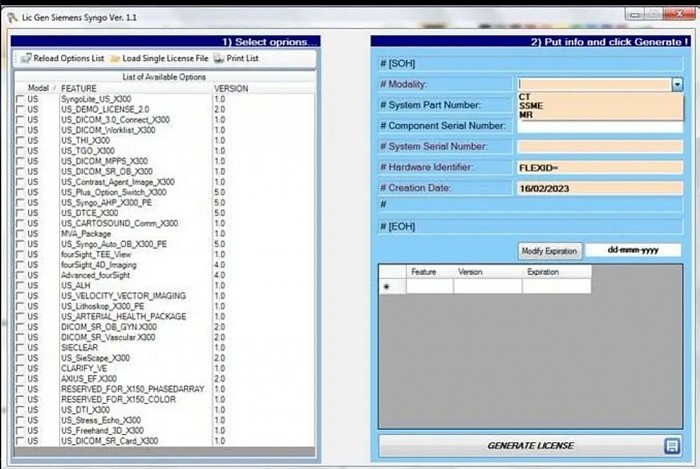The image size is (700, 469).
Task: Click the Version column header in license grid
Action: [x=487, y=272]
